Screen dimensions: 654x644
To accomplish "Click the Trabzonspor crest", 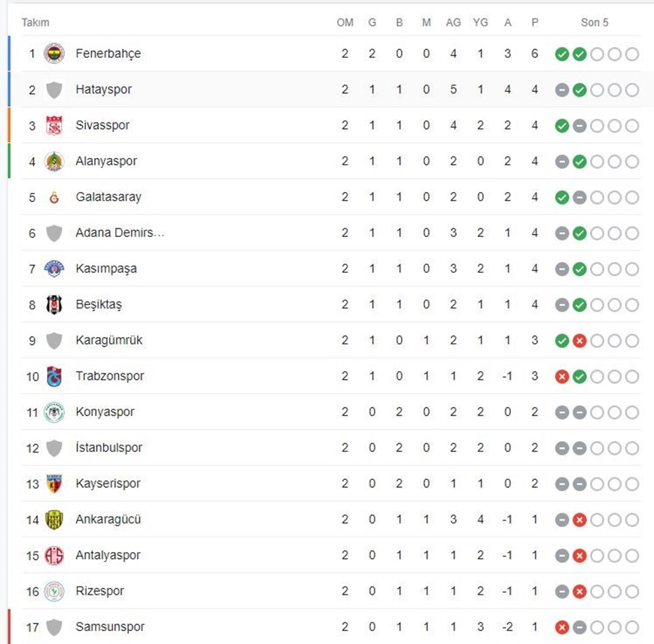I will (54, 376).
